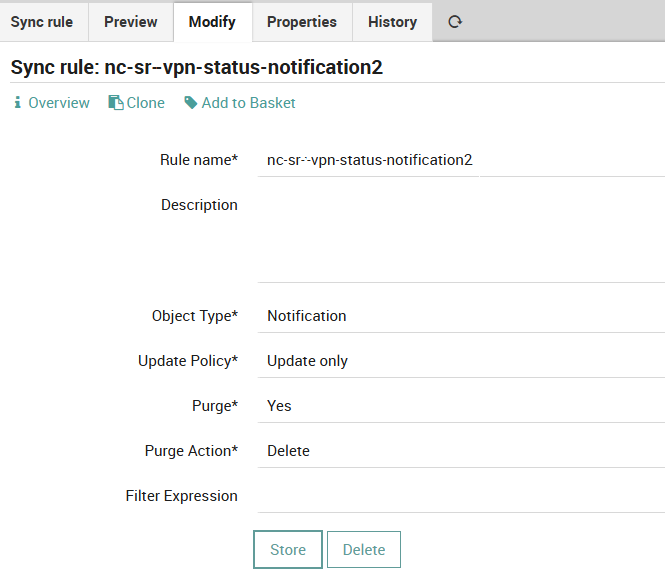
Task: Click the clone icon next to Clone
Action: [115, 103]
